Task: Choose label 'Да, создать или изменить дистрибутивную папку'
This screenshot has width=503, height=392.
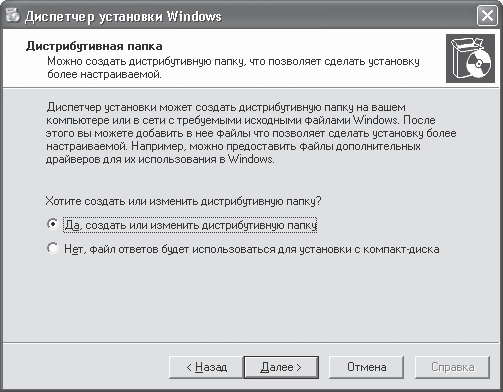Action: [x=190, y=225]
